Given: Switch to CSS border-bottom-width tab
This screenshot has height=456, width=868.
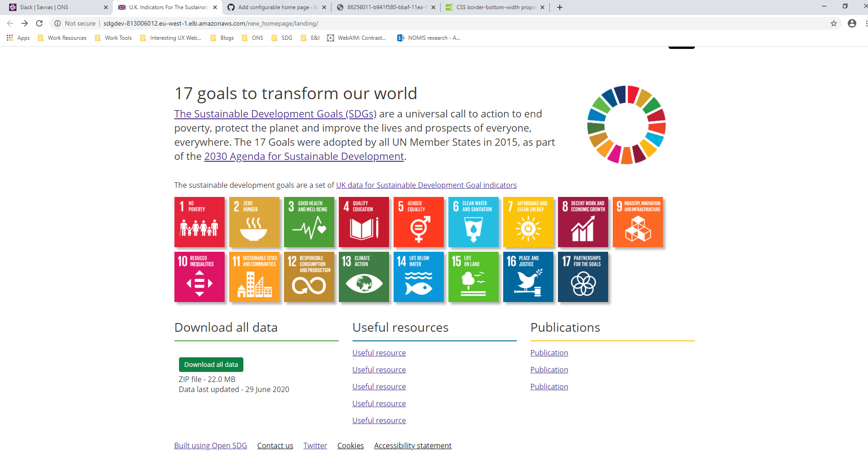Looking at the screenshot, I should click(495, 7).
